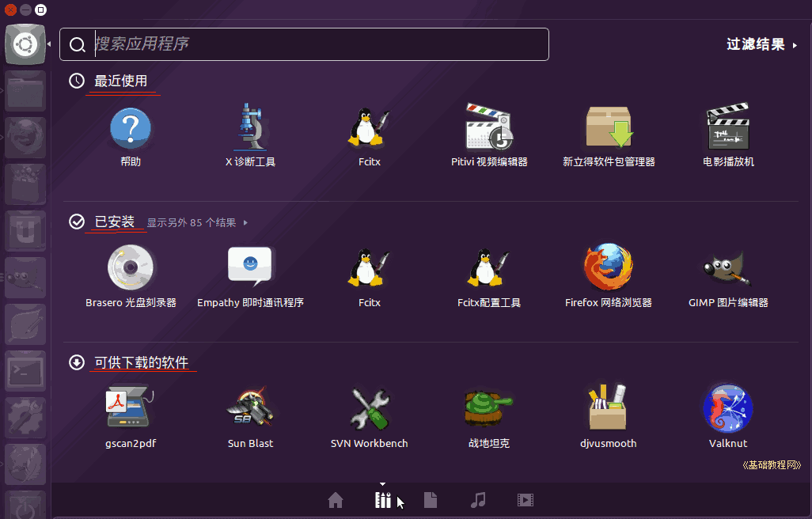Open Empathy instant messaging app
The height and width of the screenshot is (519, 812).
[250, 268]
